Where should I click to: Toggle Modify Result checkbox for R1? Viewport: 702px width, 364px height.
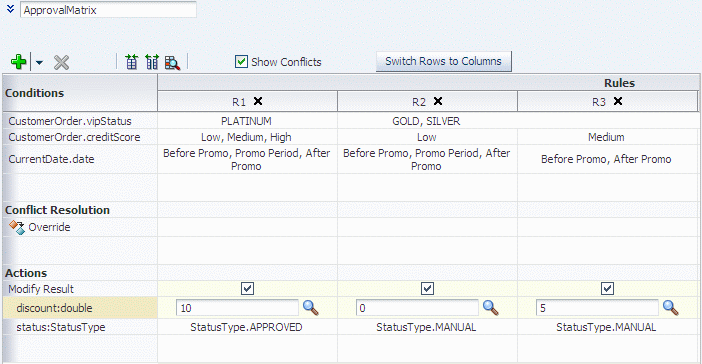pos(248,288)
